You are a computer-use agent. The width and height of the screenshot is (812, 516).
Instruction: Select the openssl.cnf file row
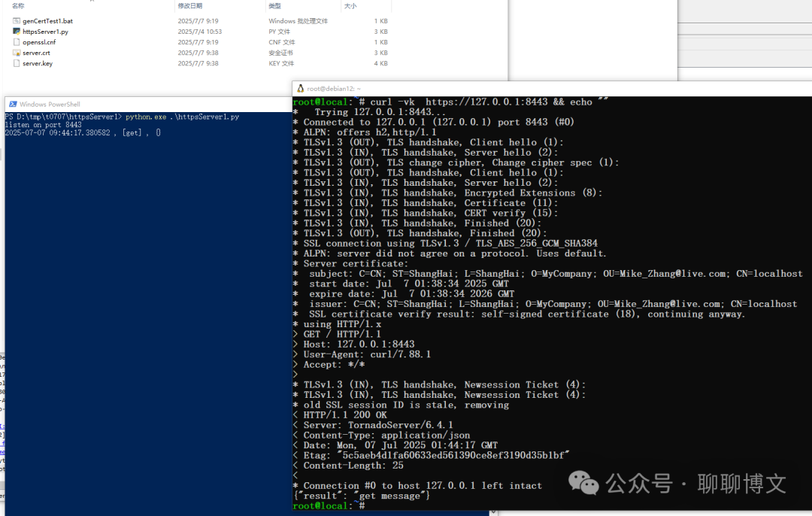[75, 42]
